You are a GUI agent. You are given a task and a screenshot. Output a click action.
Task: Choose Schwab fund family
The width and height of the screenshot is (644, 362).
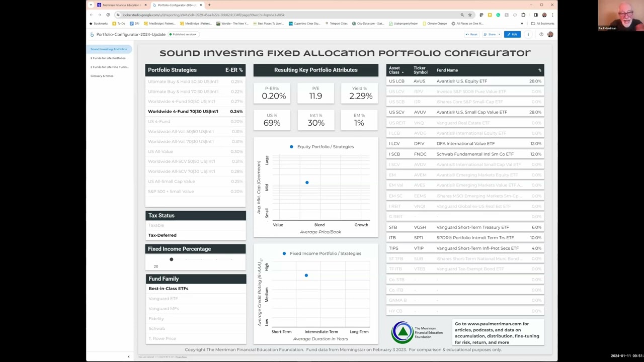(195, 328)
